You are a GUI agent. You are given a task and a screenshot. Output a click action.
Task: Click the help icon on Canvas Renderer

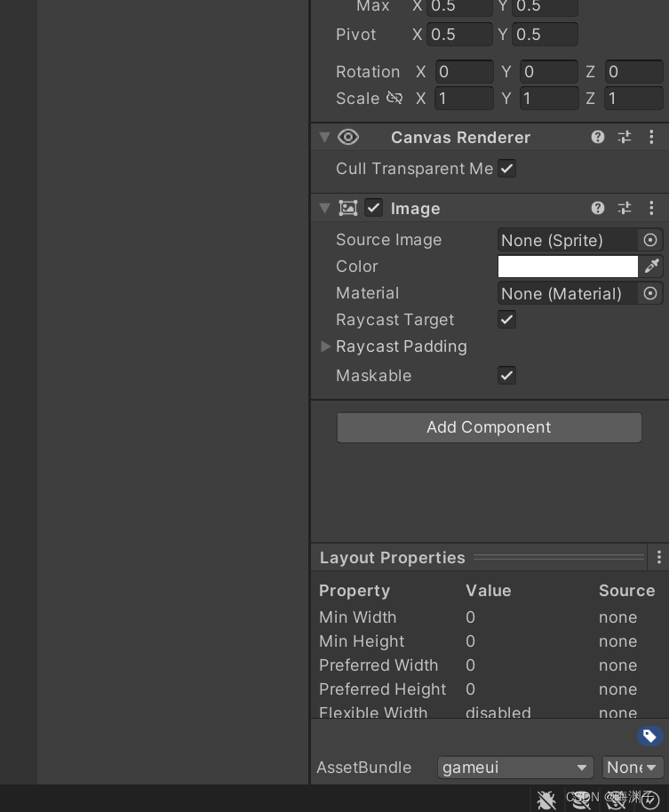(x=598, y=137)
